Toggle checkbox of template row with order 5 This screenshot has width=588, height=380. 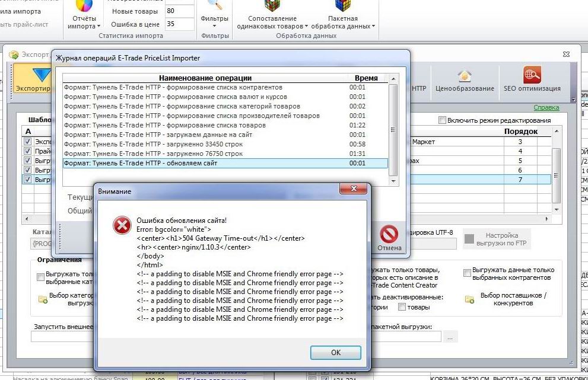[x=27, y=161]
